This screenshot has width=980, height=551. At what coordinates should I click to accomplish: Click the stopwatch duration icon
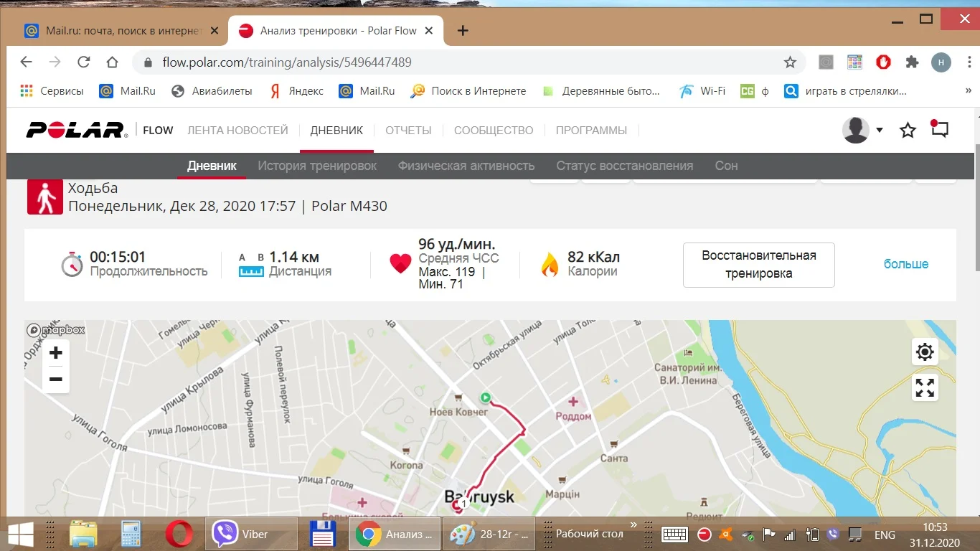72,264
